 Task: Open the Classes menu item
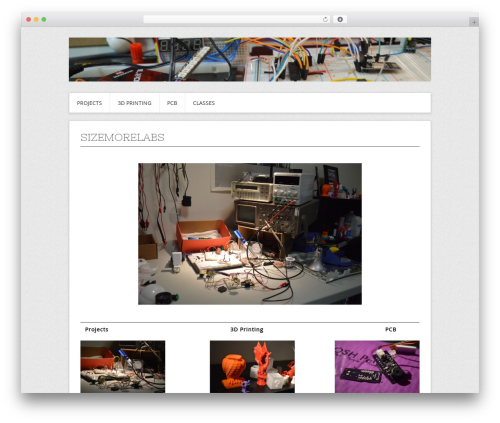[204, 103]
